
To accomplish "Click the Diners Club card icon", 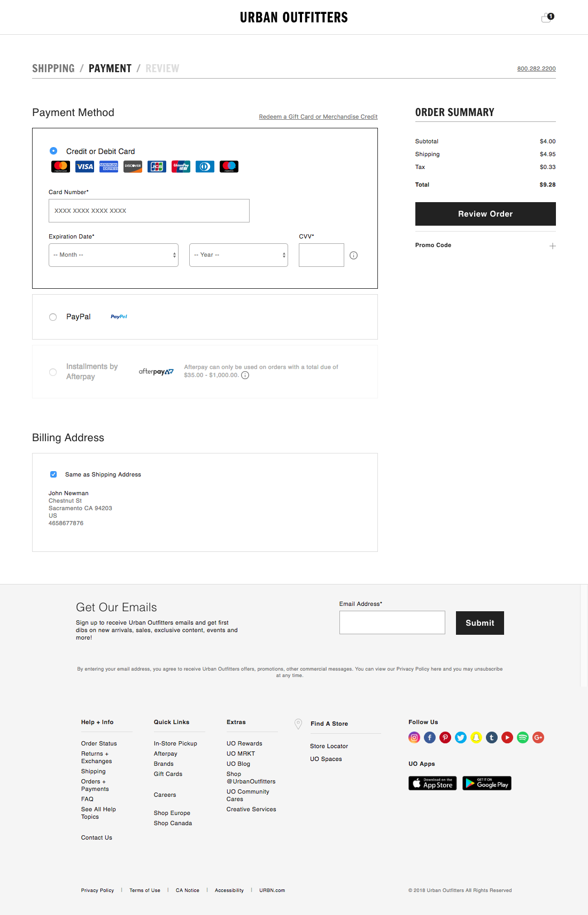I will (205, 166).
